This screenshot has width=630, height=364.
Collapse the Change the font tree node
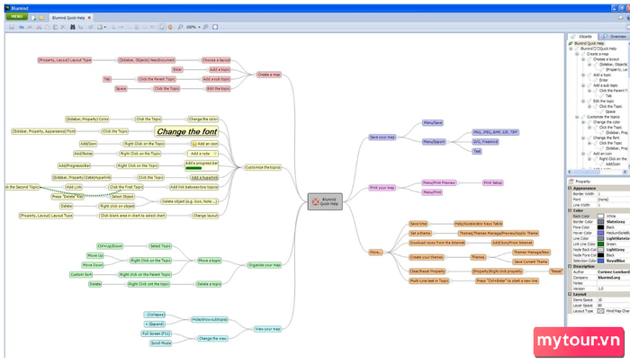tap(583, 138)
